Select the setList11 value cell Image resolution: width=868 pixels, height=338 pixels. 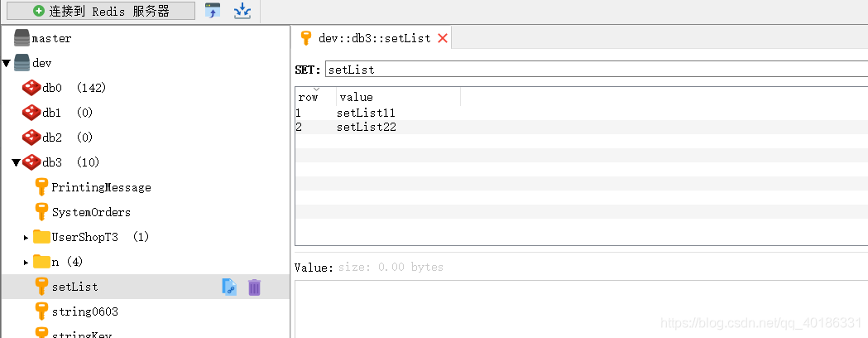coord(366,113)
